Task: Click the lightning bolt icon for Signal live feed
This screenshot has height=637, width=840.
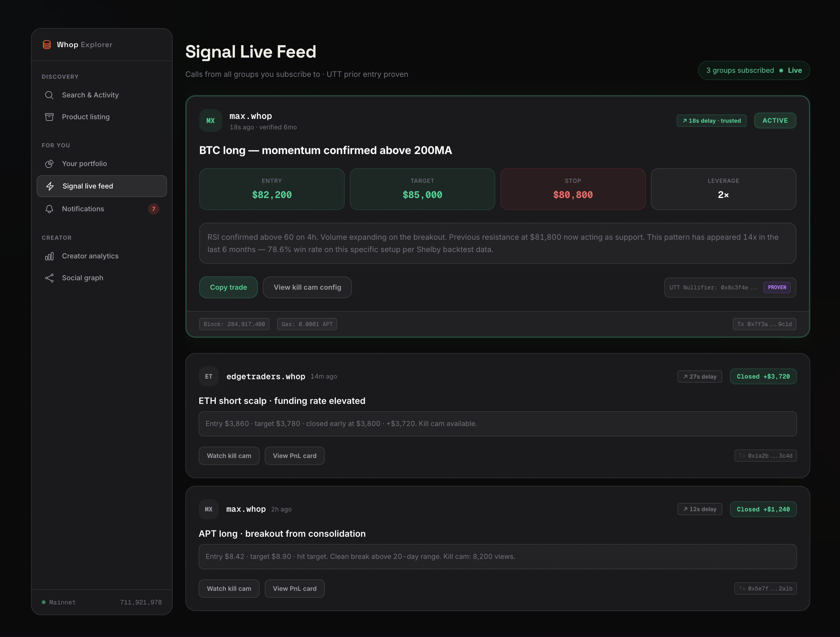Action: point(50,186)
